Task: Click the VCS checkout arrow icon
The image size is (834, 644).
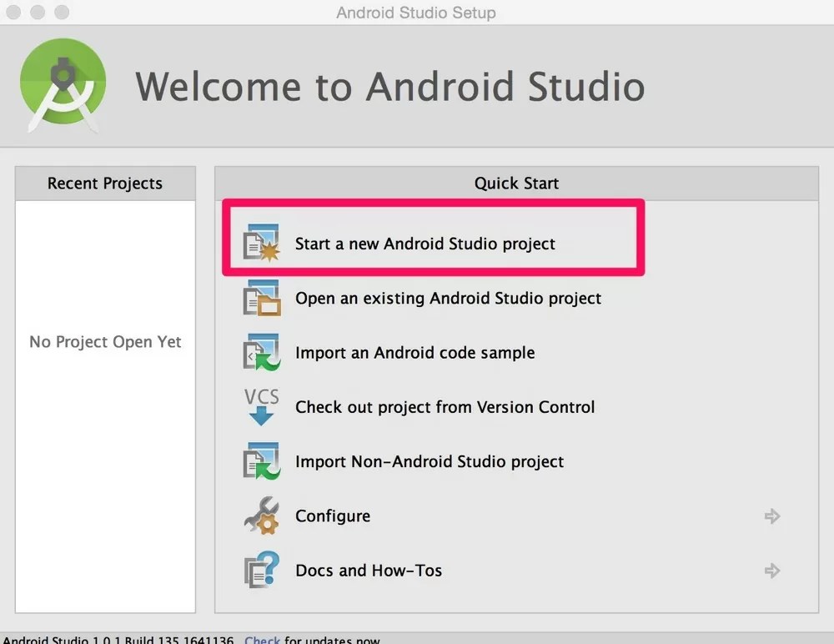Action: point(261,406)
